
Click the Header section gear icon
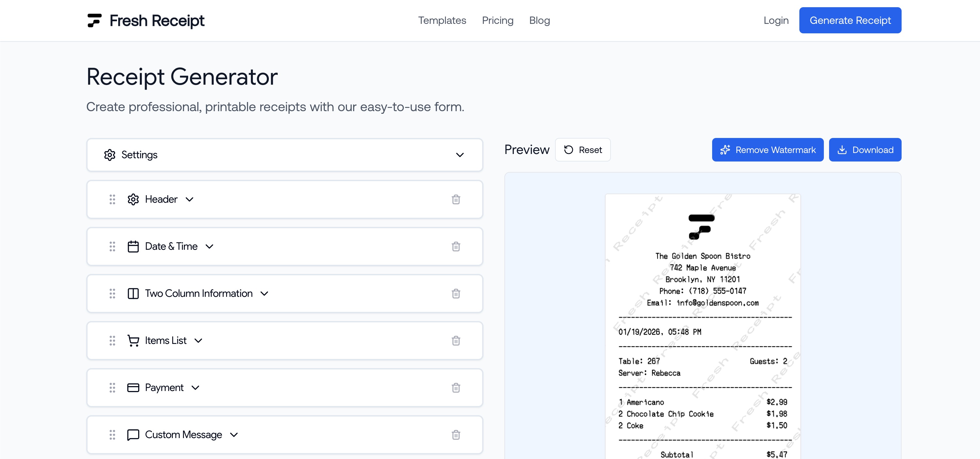[133, 199]
